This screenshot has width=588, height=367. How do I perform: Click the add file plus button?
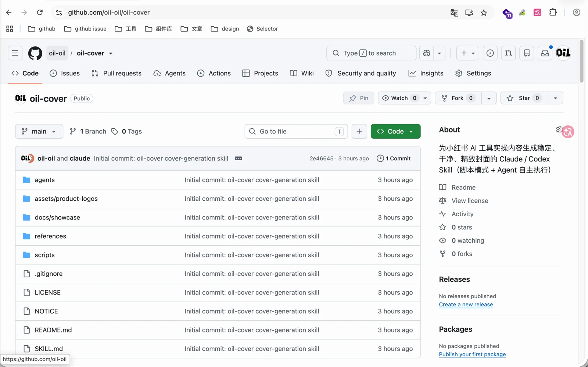coord(359,131)
